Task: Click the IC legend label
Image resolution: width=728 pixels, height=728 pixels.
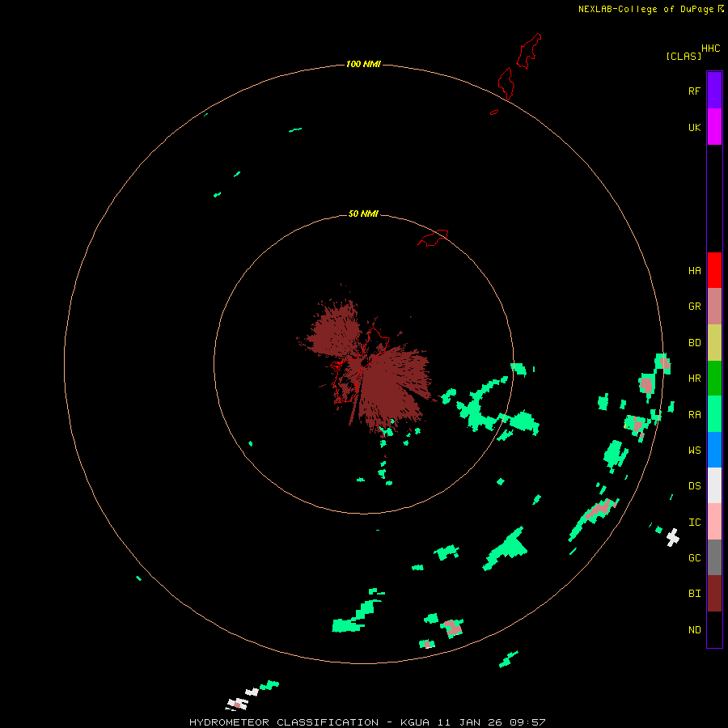Action: (x=694, y=522)
